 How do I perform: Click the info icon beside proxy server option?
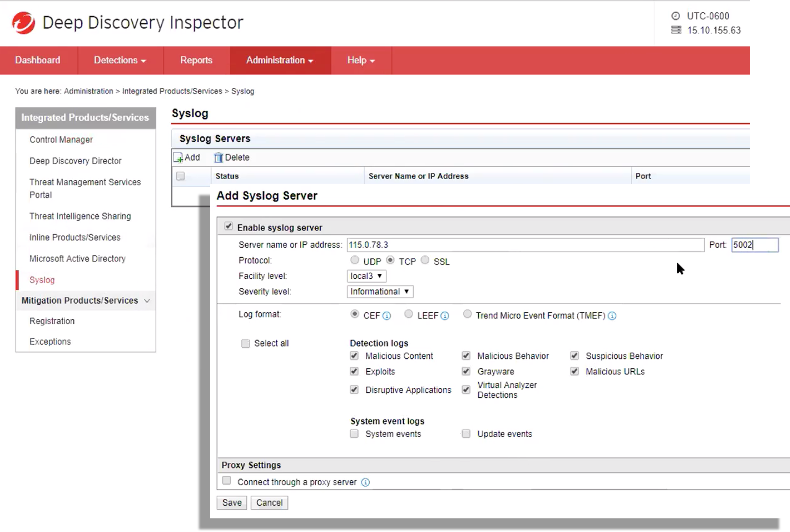365,483
